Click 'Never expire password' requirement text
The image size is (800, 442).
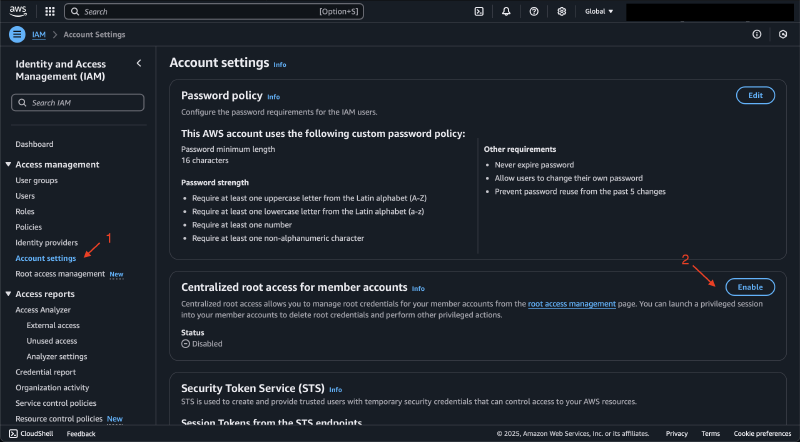tap(534, 165)
